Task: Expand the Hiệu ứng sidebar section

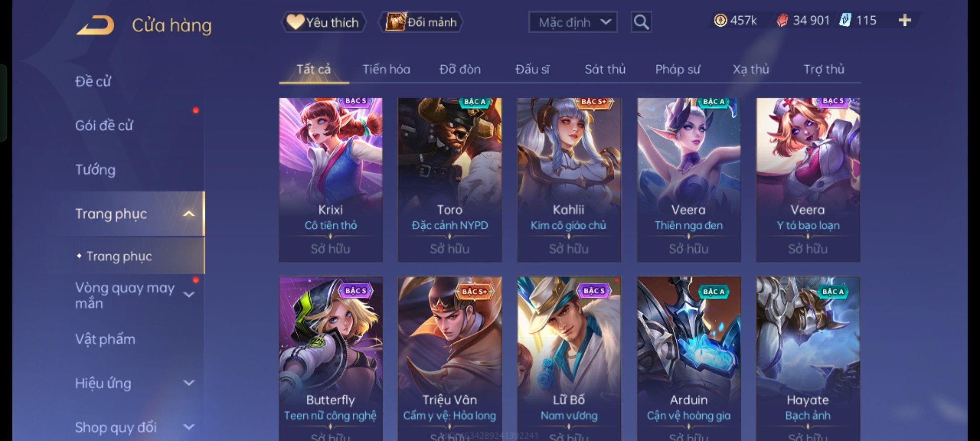Action: pos(189,383)
